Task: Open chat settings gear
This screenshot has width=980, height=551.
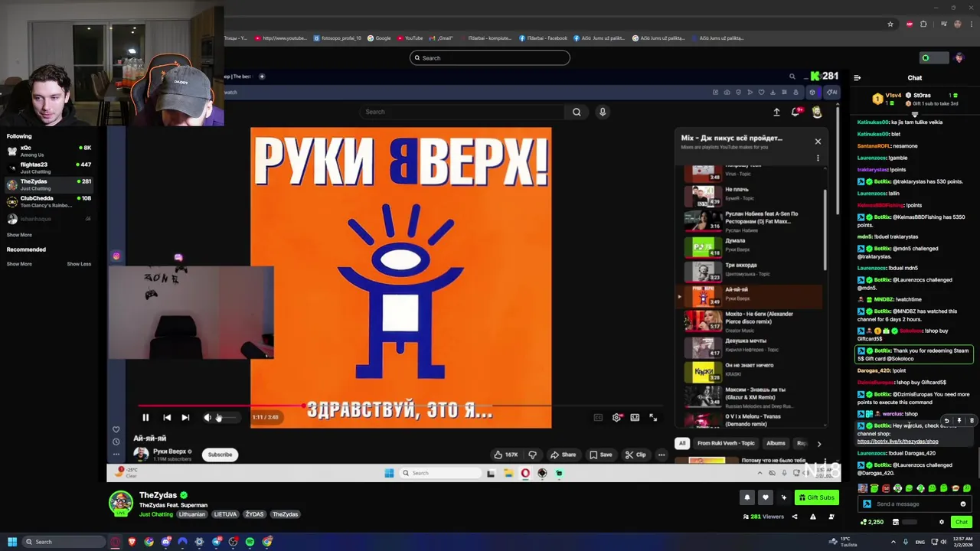Action: pyautogui.click(x=942, y=522)
